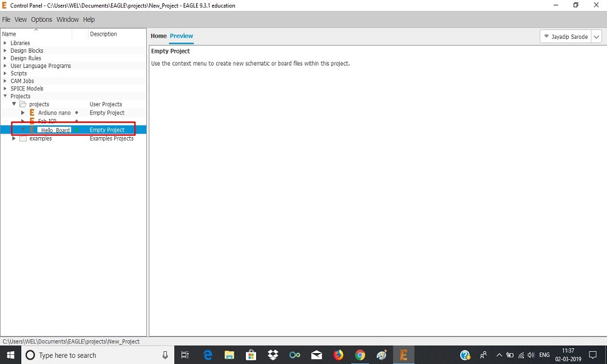Screen dimensions: 607x364
Task: Open the Help menu
Action: 89,19
